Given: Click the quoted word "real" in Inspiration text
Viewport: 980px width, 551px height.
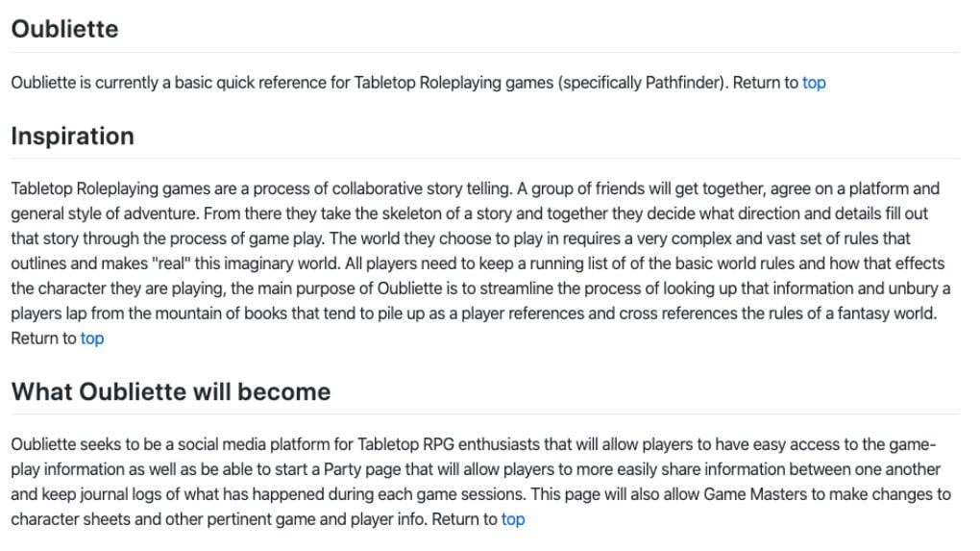Looking at the screenshot, I should pos(171,263).
